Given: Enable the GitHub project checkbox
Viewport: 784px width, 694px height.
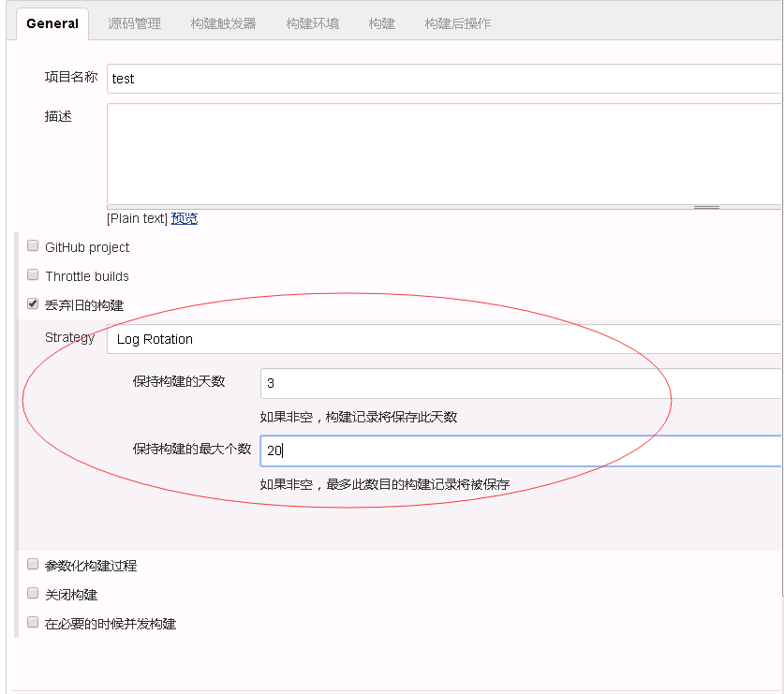Looking at the screenshot, I should pos(33,246).
